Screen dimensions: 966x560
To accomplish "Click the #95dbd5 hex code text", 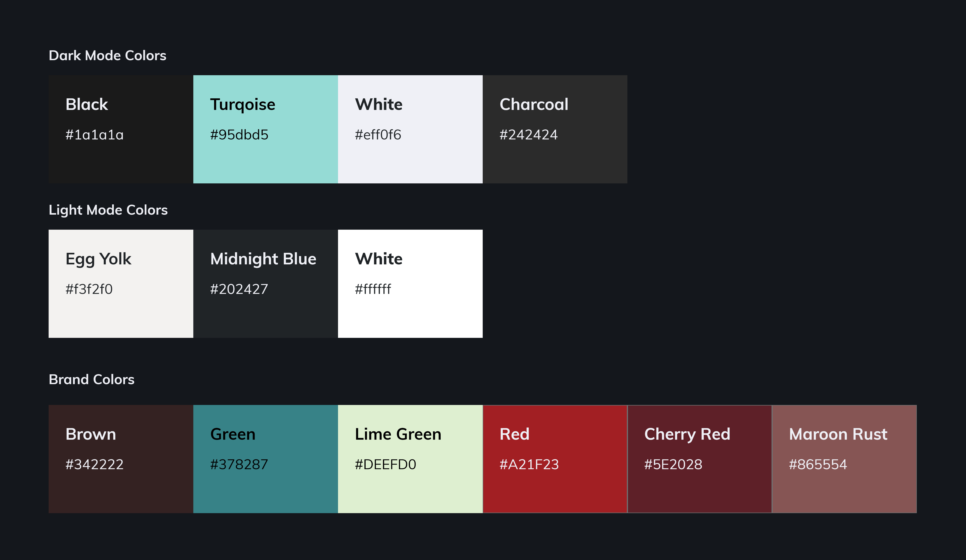I will pyautogui.click(x=239, y=135).
